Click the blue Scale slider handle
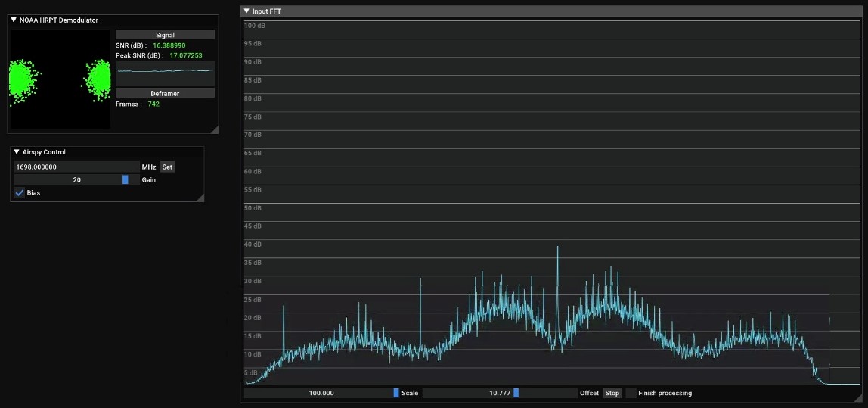 pyautogui.click(x=395, y=393)
